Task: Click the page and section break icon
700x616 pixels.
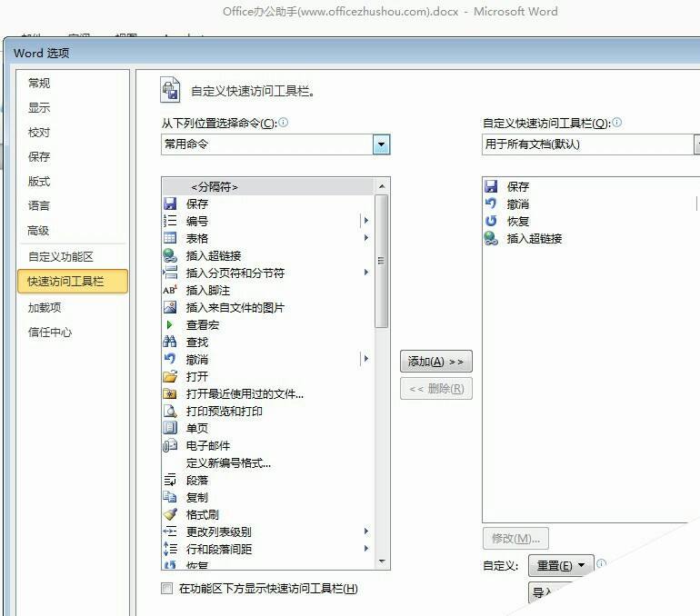Action: click(170, 273)
